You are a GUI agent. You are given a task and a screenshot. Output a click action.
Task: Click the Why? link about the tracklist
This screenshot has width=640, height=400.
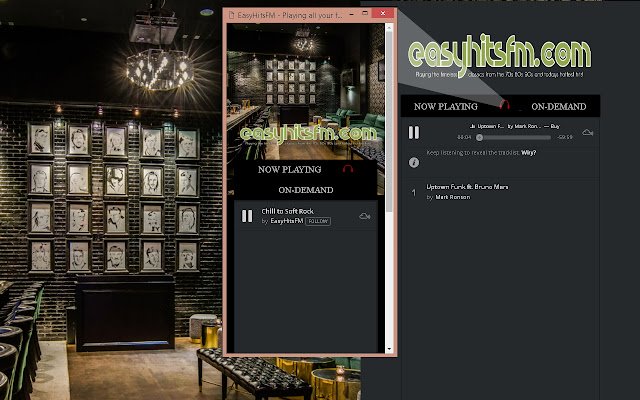pyautogui.click(x=529, y=153)
